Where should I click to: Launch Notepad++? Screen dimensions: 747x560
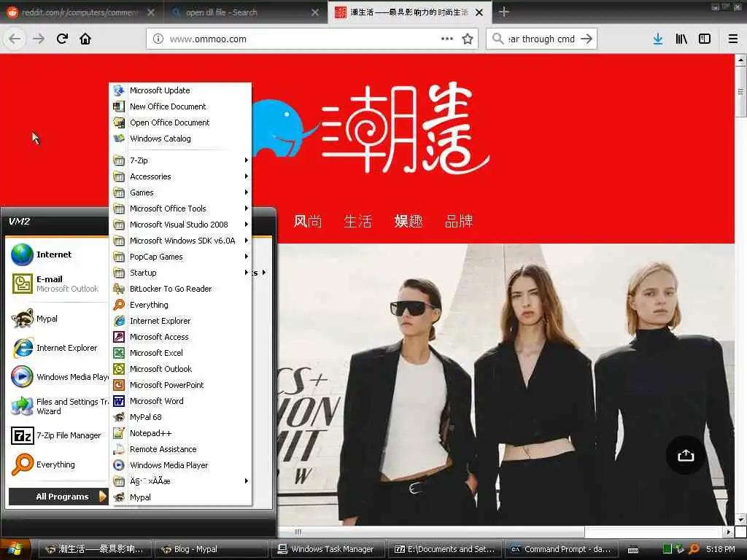coord(180,433)
